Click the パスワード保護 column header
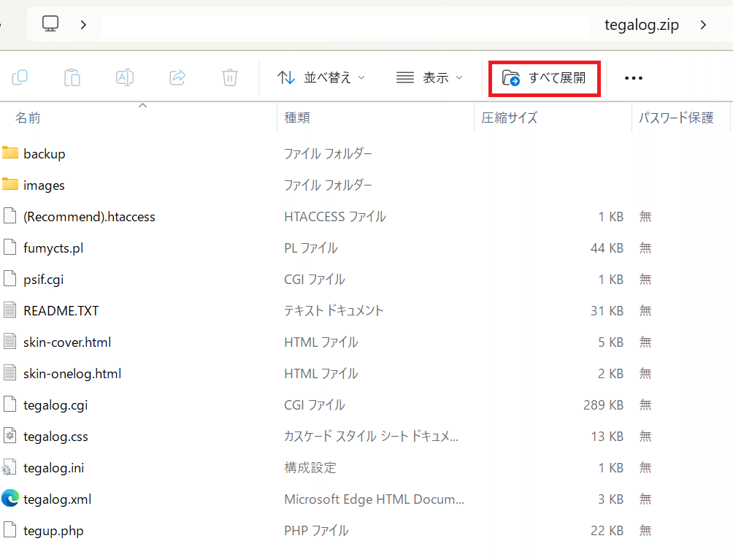Viewport: 733px width, 560px height. [676, 118]
